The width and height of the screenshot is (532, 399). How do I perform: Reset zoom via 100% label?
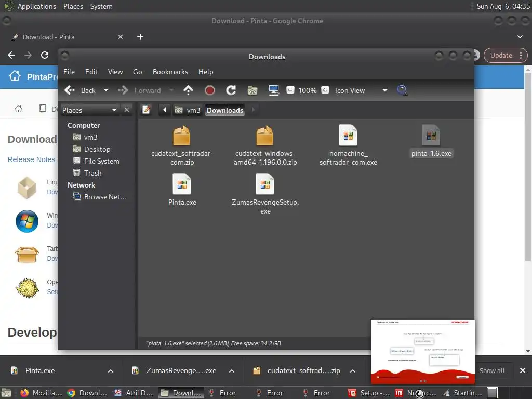[308, 90]
